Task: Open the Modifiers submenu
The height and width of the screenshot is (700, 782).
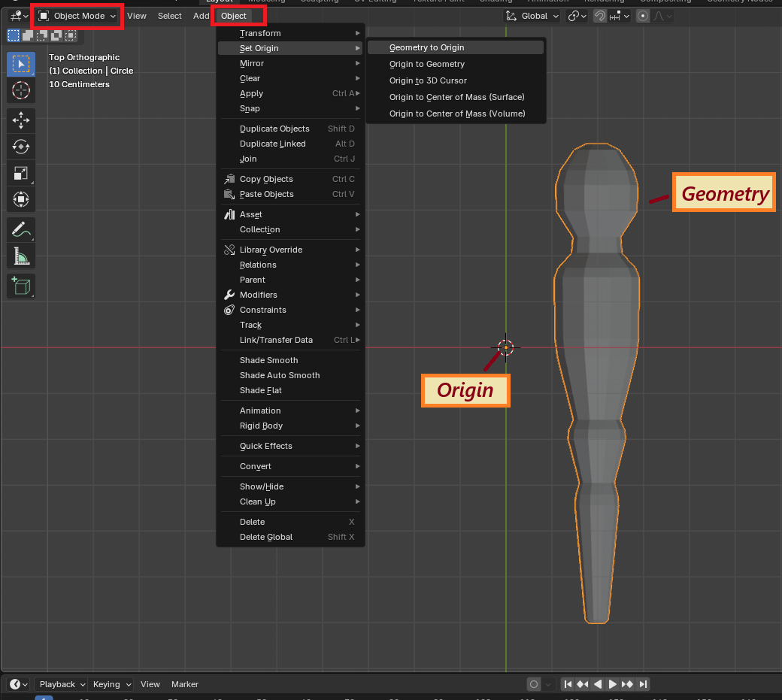Action: pos(290,295)
